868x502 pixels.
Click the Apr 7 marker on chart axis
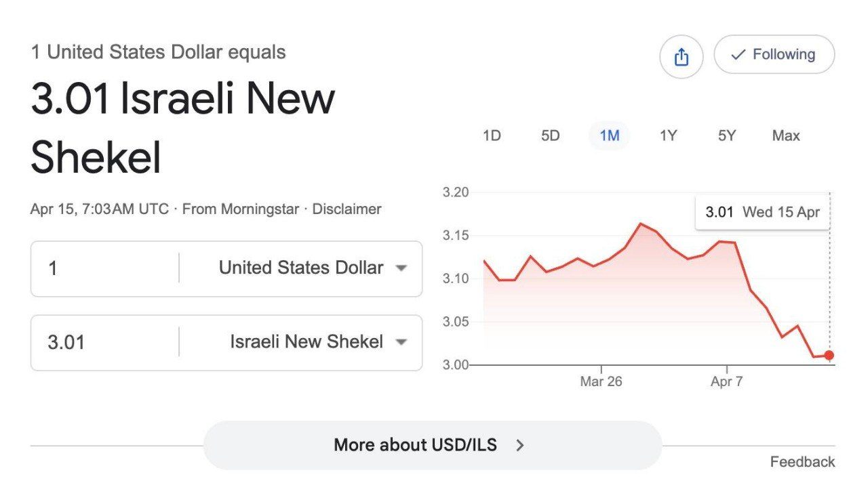pos(726,381)
